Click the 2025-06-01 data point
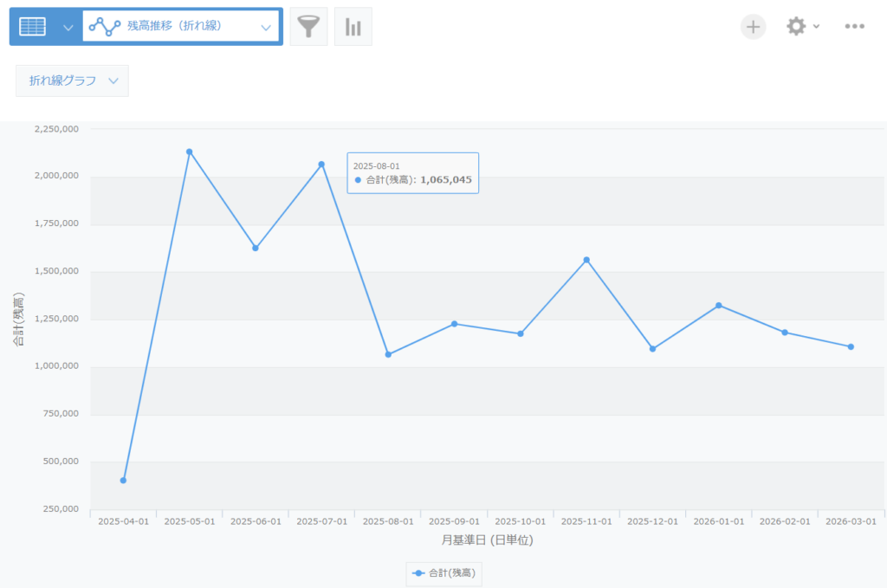Viewport: 887px width, 588px height. 256,248
